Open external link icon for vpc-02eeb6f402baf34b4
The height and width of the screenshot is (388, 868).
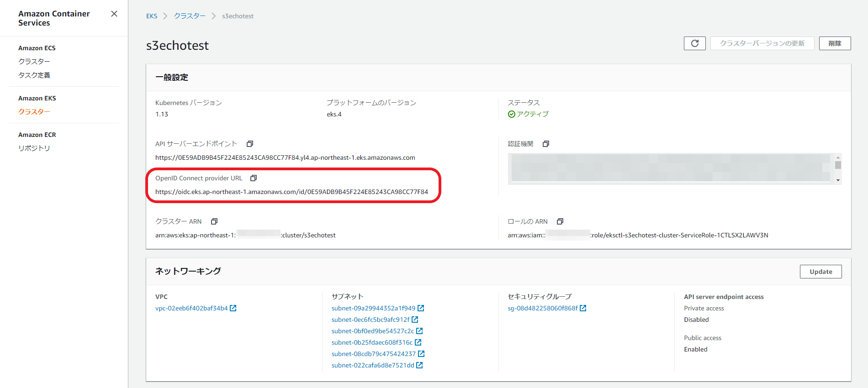coord(233,308)
